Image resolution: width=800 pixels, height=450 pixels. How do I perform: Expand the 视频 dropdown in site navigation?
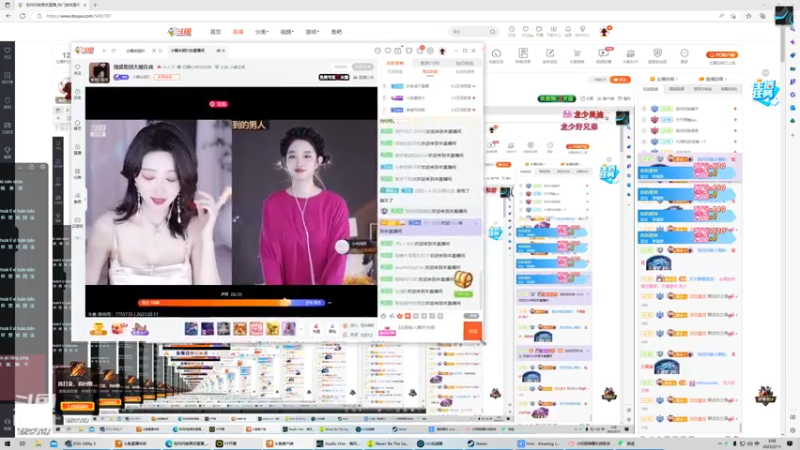[x=287, y=32]
